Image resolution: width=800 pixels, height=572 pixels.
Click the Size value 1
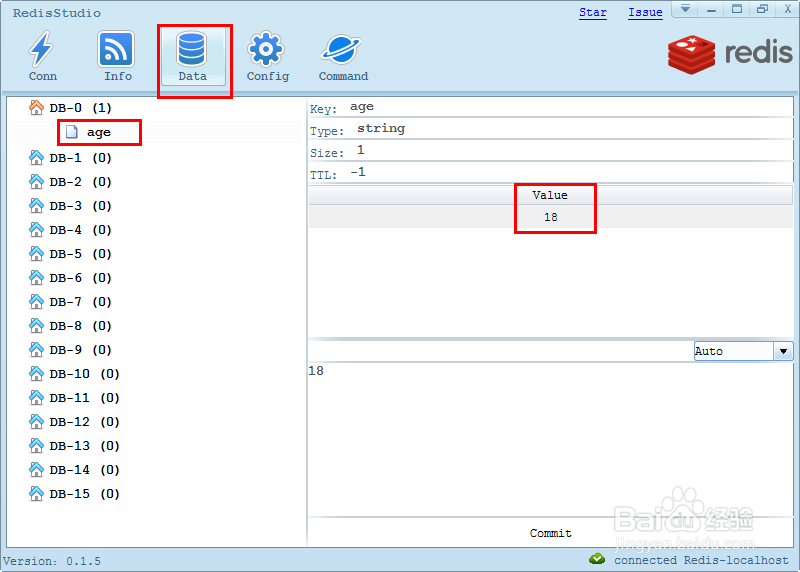coord(361,150)
